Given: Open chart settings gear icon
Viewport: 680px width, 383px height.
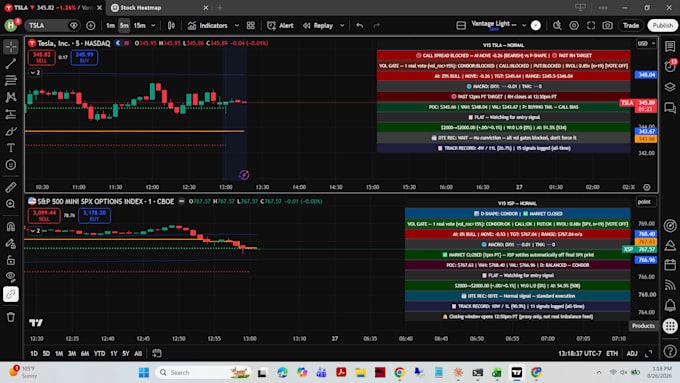Looking at the screenshot, I should [x=574, y=26].
